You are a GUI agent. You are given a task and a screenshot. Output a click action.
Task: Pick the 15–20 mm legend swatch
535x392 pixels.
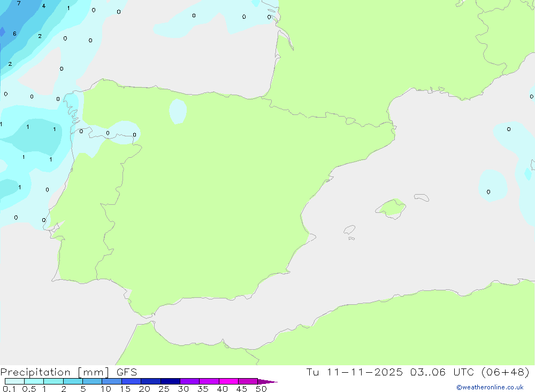pyautogui.click(x=132, y=381)
